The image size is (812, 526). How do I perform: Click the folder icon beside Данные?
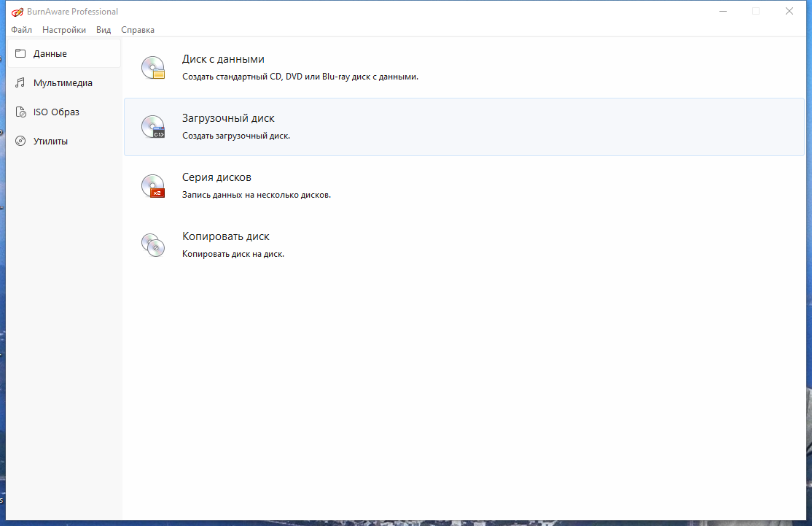click(x=20, y=53)
